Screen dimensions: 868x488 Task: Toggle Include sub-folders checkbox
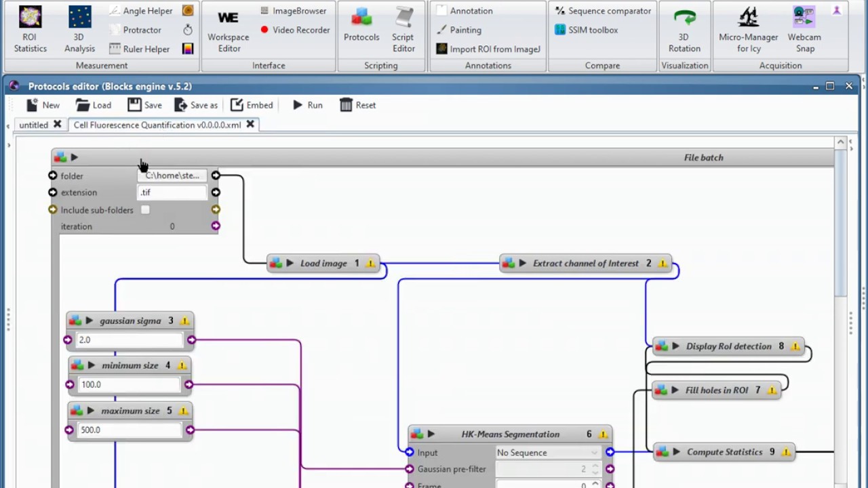pos(145,210)
